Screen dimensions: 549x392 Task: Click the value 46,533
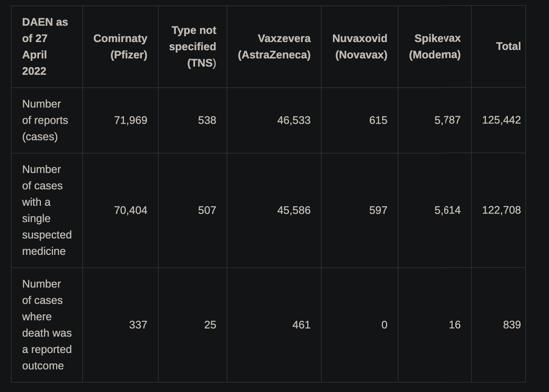click(x=294, y=120)
